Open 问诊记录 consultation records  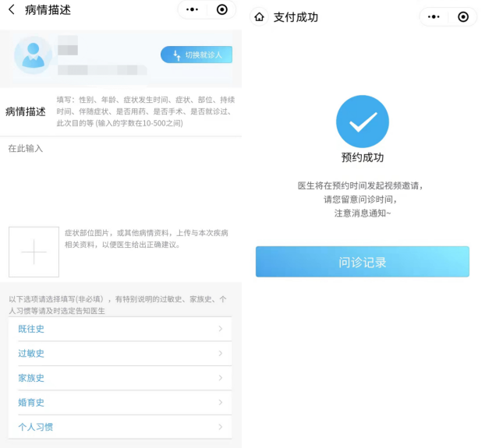point(362,262)
